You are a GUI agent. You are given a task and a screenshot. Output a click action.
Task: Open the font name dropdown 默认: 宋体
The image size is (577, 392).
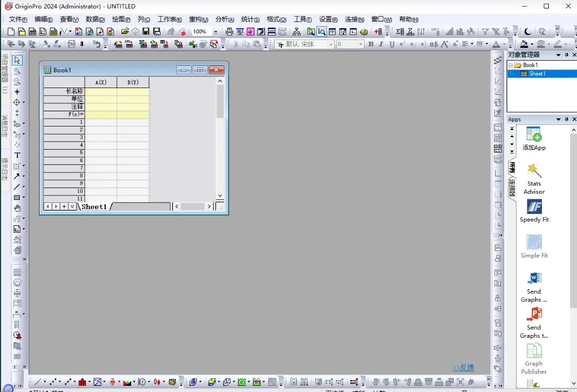coord(331,44)
